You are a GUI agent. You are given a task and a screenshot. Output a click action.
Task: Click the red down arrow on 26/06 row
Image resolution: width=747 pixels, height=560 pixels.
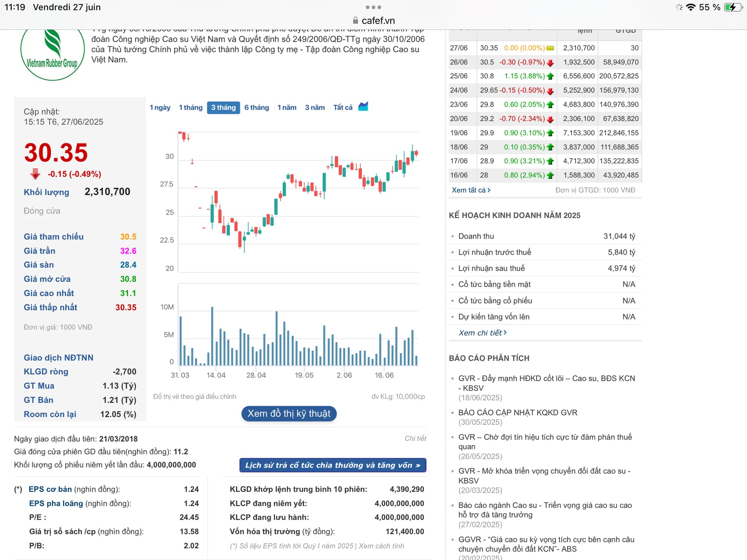point(550,63)
